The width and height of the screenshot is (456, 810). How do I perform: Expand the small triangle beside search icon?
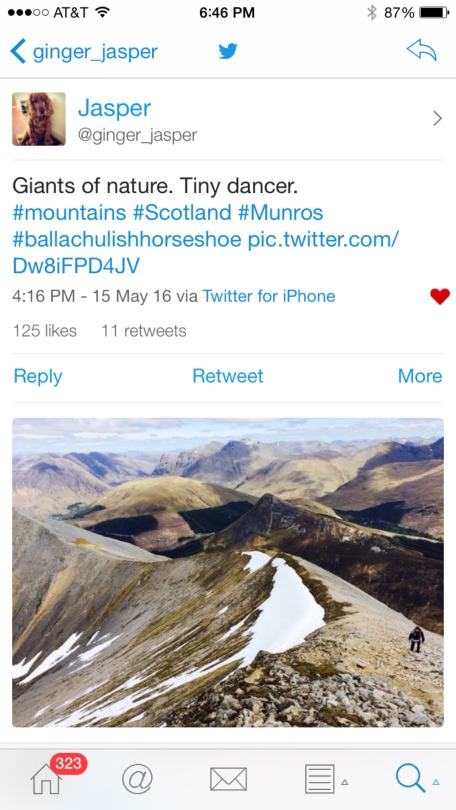pos(436,783)
